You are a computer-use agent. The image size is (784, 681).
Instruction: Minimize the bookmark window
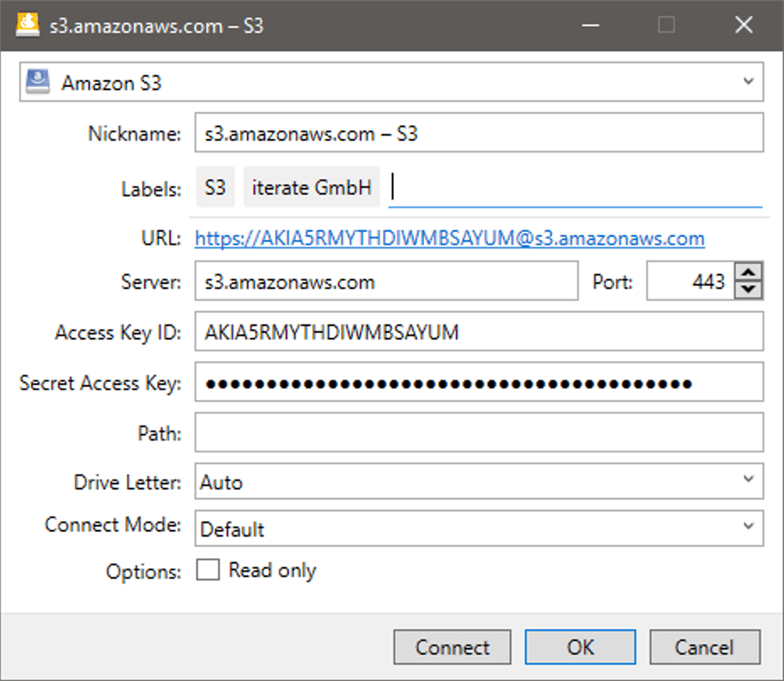click(590, 25)
